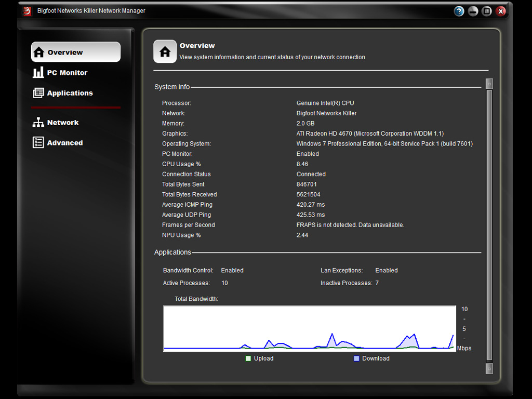Click the scrollbar down arrow

click(x=489, y=368)
